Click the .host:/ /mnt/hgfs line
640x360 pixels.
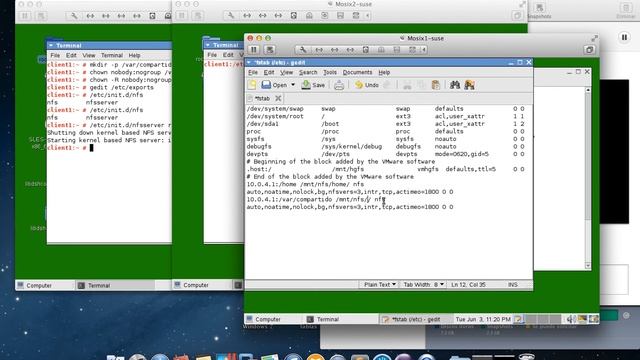[x=385, y=169]
